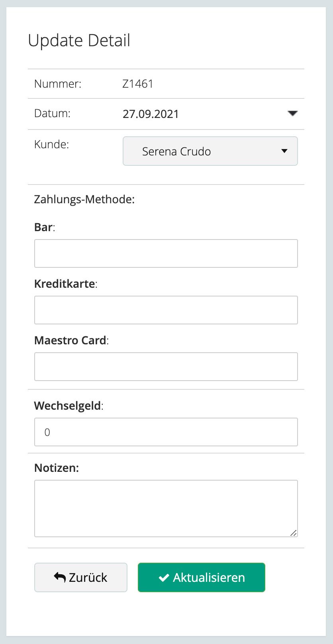Viewport: 333px width, 644px height.
Task: Click the Zurück button
Action: 80,577
